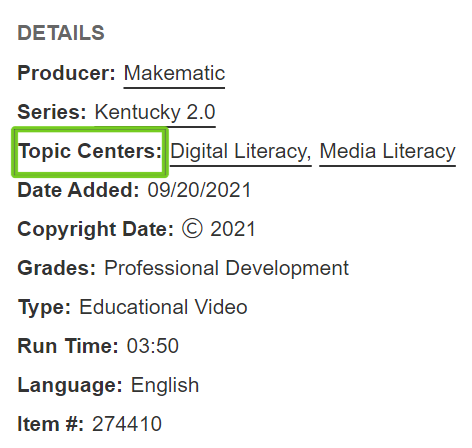This screenshot has height=448, width=472.
Task: Click the item number 274410
Action: coord(127,424)
